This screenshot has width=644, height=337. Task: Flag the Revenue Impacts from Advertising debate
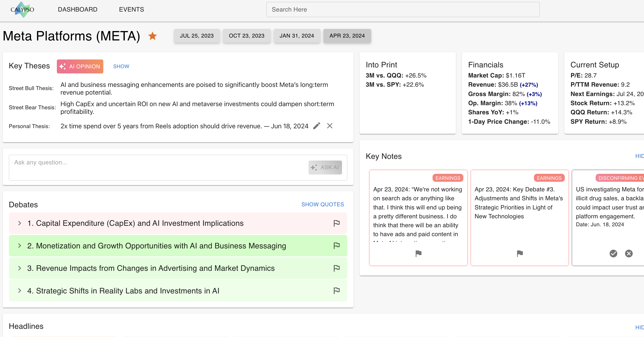pyautogui.click(x=336, y=268)
